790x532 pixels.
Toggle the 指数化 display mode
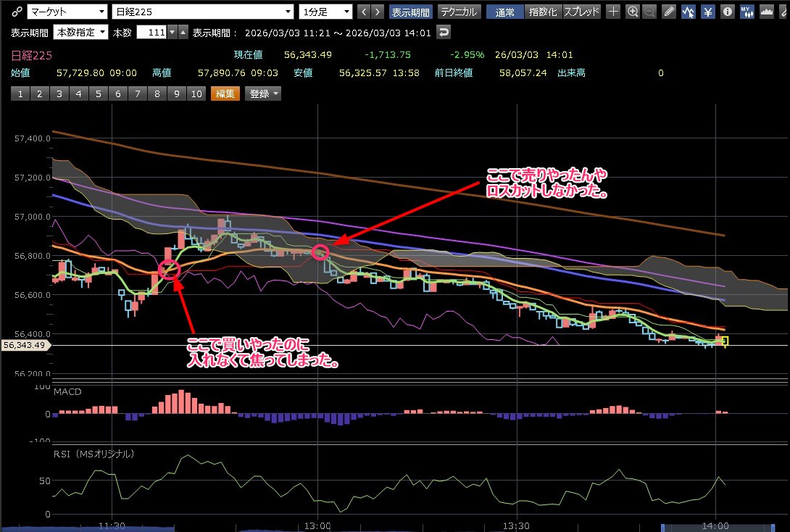543,12
